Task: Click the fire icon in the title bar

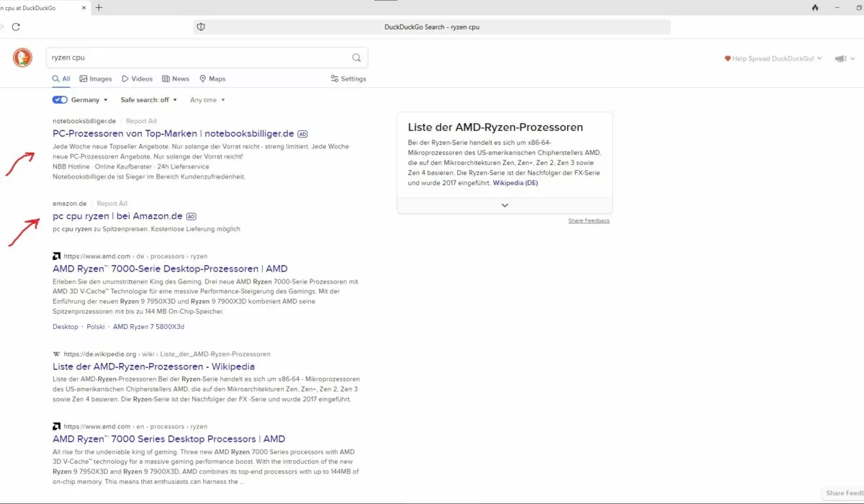Action: pos(815,7)
